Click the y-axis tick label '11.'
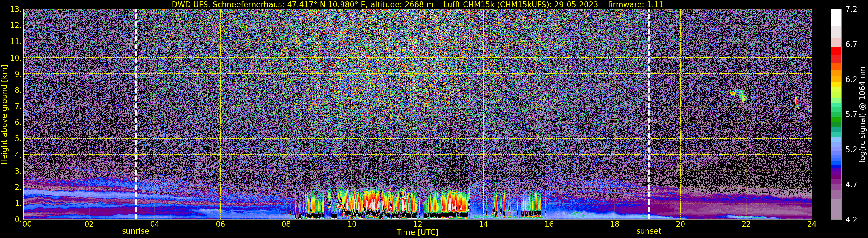 pyautogui.click(x=16, y=41)
